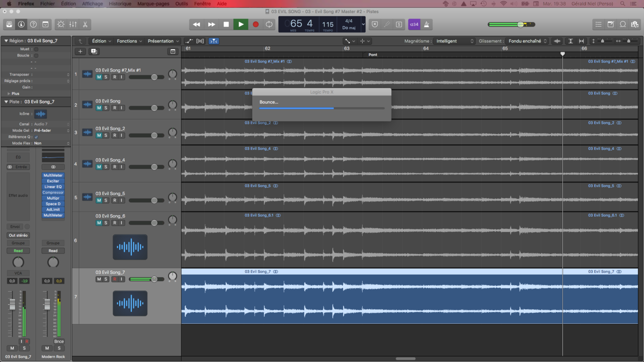Toggle the Smart Controls button
This screenshot has width=644, height=362.
[x=61, y=24]
